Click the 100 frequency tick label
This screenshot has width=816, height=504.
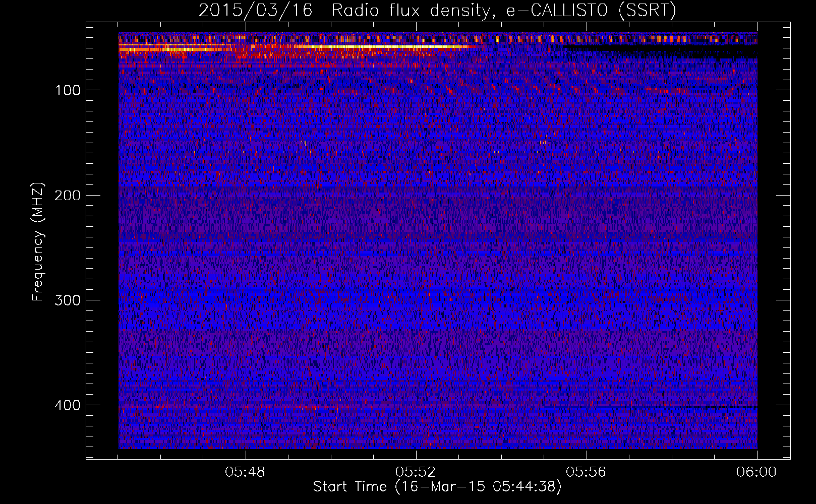pyautogui.click(x=68, y=90)
